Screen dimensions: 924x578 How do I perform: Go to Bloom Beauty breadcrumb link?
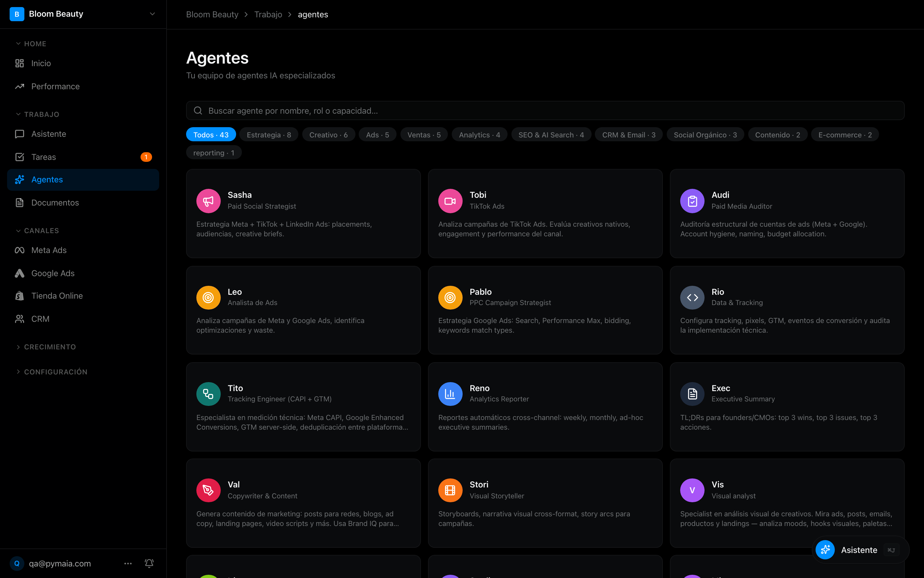coord(212,14)
